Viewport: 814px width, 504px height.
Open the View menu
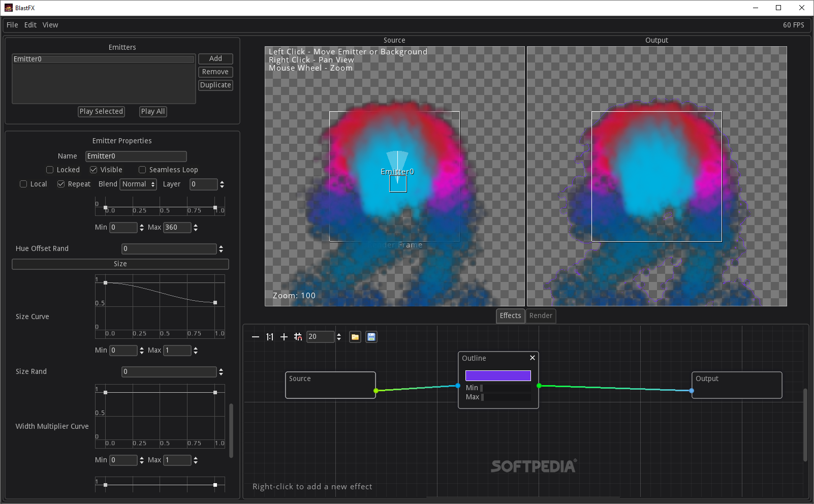click(x=50, y=25)
